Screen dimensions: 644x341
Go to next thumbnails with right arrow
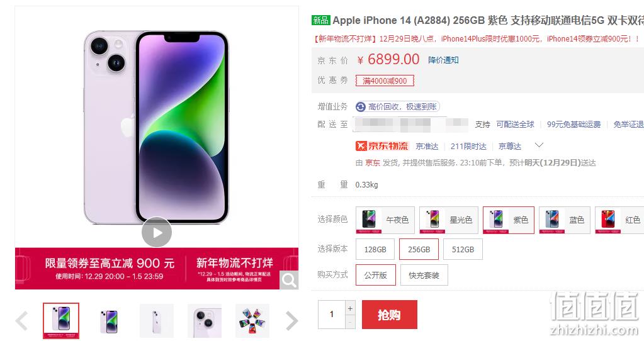(x=291, y=320)
